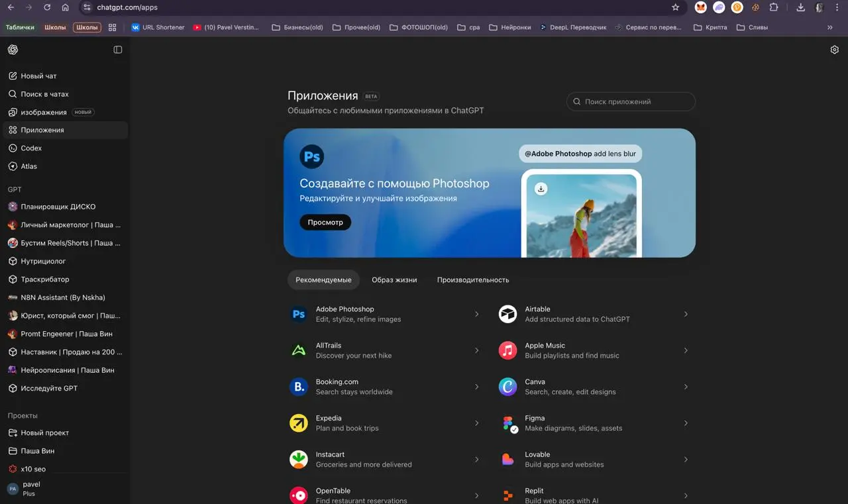Open Codex in sidebar
This screenshot has height=504, width=848.
pyautogui.click(x=65, y=148)
